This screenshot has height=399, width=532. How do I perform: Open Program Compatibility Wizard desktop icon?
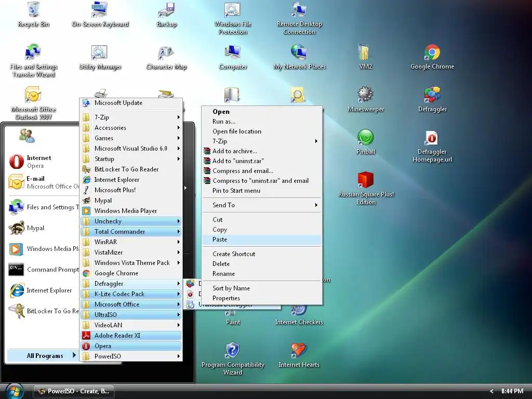point(233,358)
